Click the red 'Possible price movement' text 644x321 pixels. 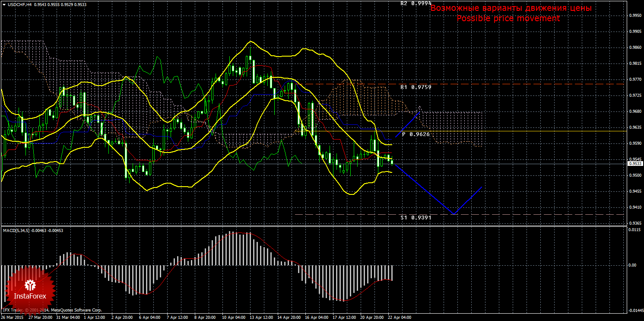coord(508,19)
